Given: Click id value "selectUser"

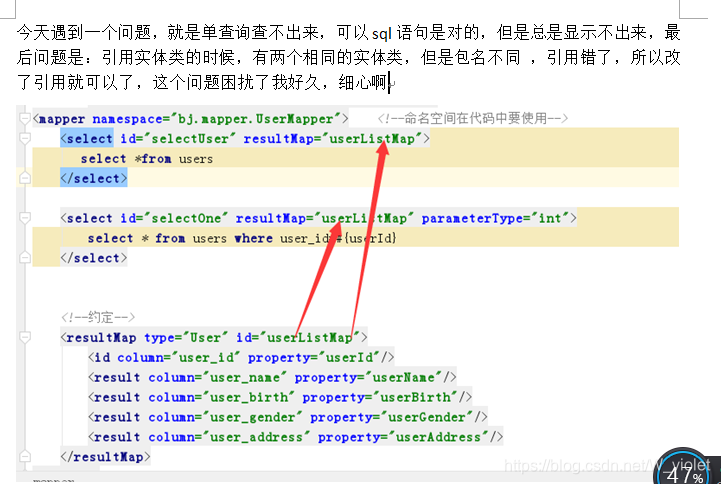Looking at the screenshot, I should coord(190,139).
